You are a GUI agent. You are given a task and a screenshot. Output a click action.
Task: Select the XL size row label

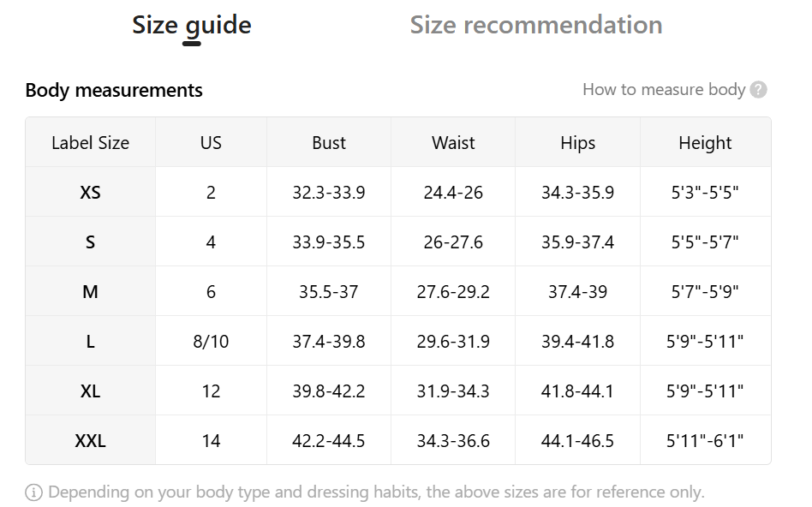(x=90, y=391)
